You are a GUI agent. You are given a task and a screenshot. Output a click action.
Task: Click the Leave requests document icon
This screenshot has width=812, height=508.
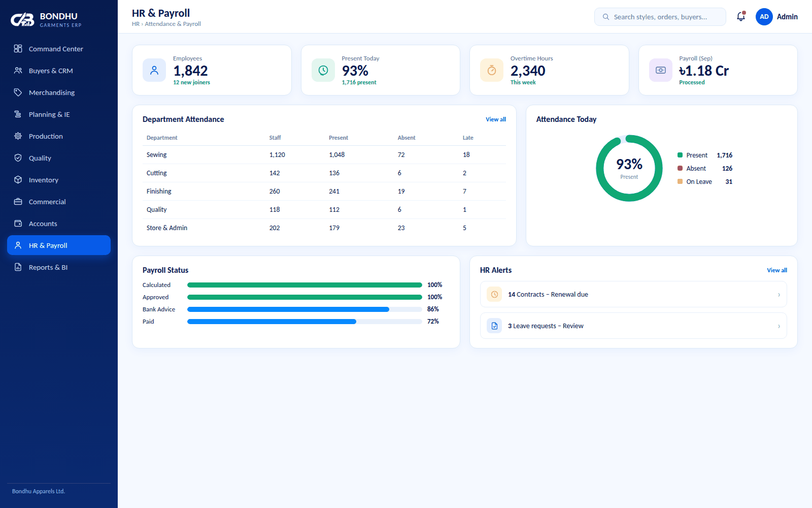[x=494, y=326]
